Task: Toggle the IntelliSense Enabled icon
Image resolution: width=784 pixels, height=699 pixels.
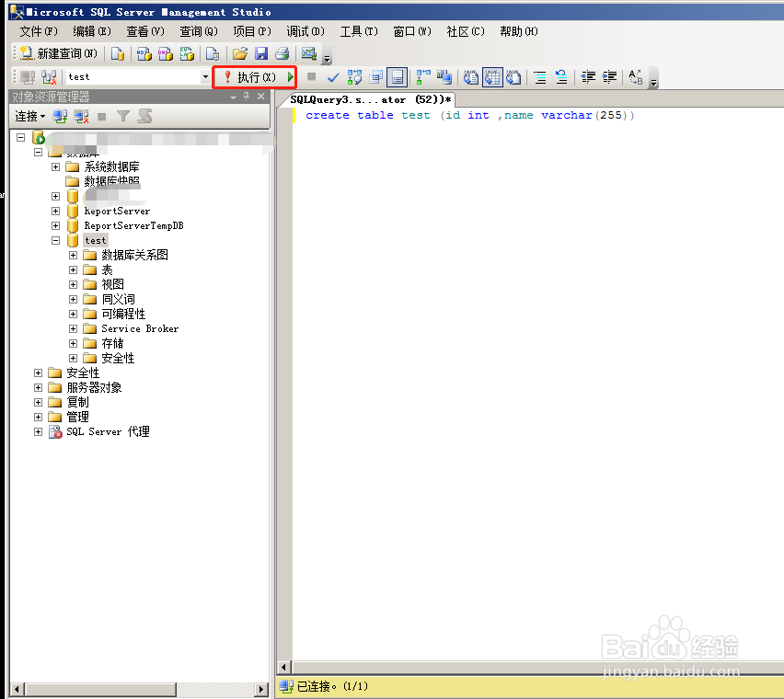Action: tap(397, 77)
